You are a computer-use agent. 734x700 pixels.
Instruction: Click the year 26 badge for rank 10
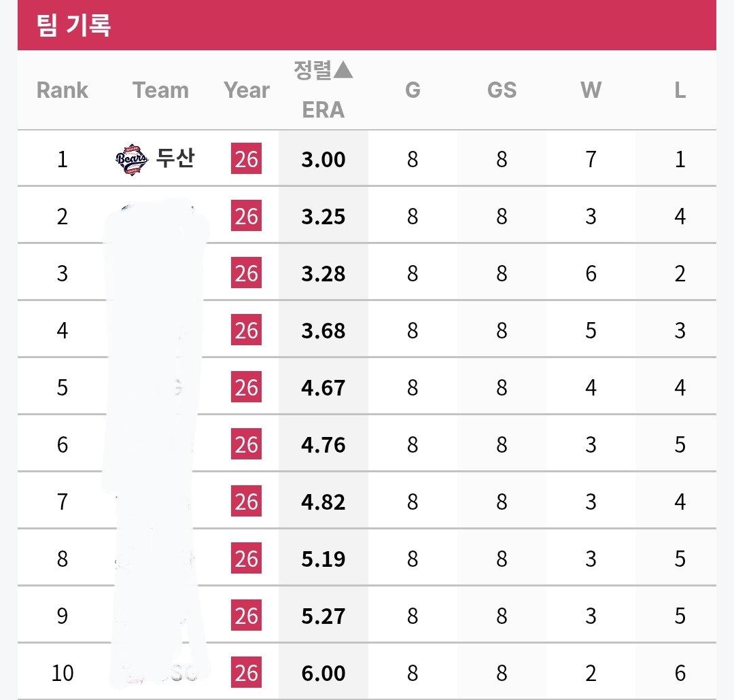(x=246, y=672)
